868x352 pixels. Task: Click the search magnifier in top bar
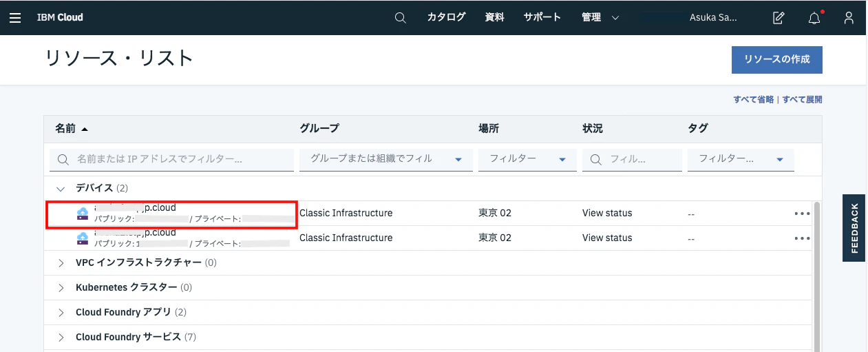[x=401, y=17]
